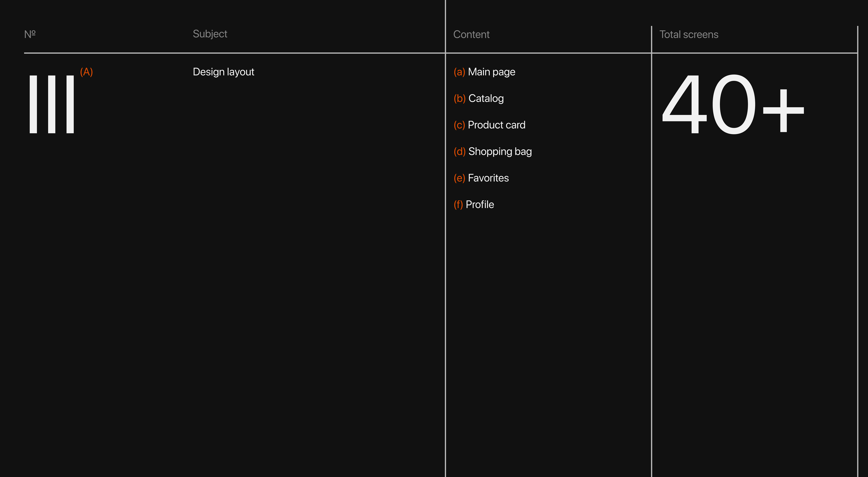868x477 pixels.
Task: Click the orange (a) marker
Action: pyautogui.click(x=459, y=72)
